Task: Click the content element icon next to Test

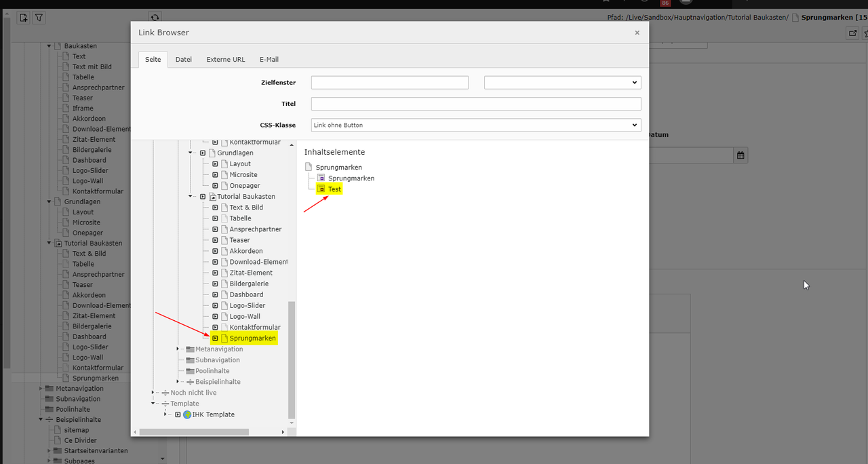Action: 321,189
